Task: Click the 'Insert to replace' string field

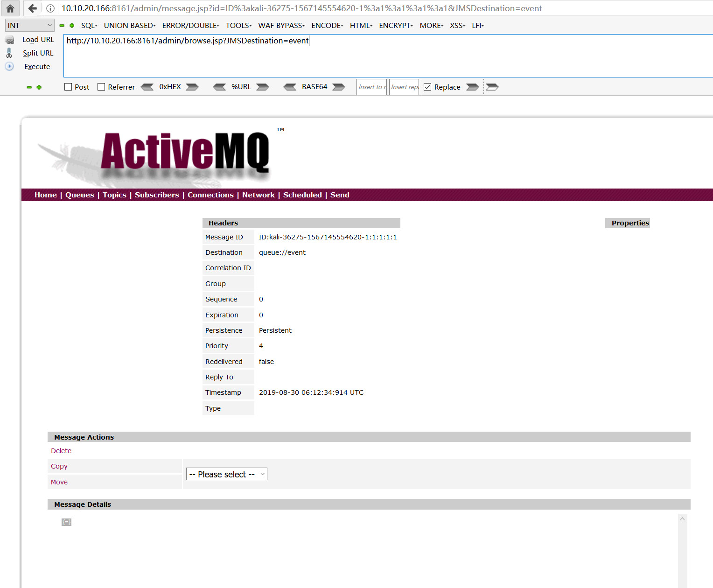Action: point(371,87)
